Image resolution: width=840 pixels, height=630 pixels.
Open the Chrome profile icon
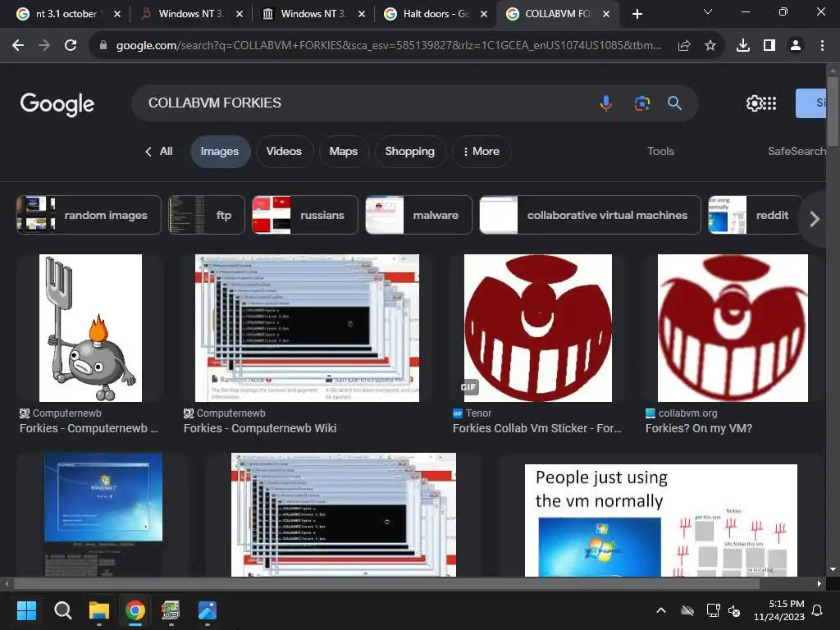point(796,46)
